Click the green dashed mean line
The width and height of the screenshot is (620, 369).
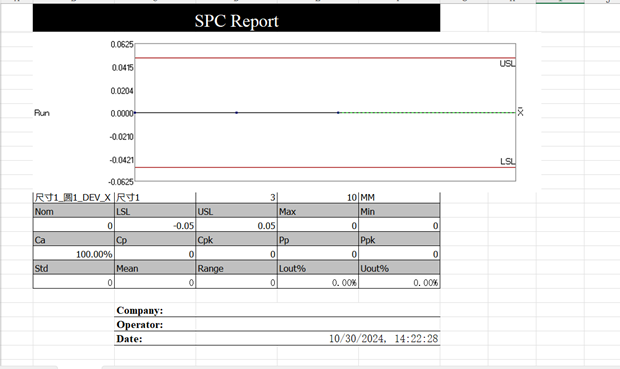coord(427,113)
